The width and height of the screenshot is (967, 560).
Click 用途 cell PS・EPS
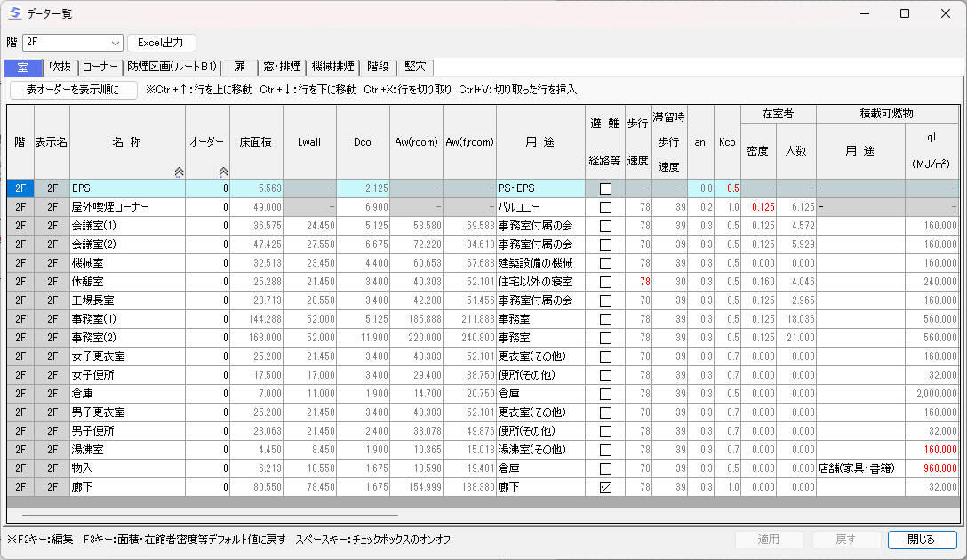tap(541, 188)
